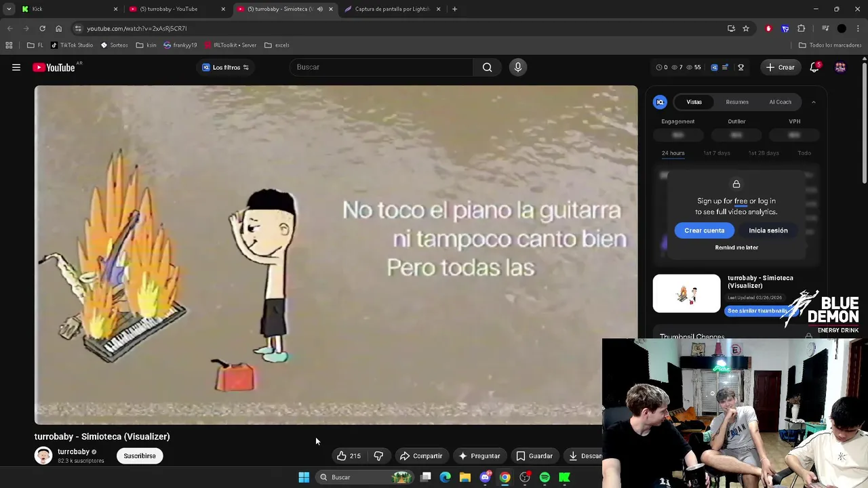Screen dimensions: 868x488
Task: Click the round IQ logo in analytics panel
Action: 660,102
